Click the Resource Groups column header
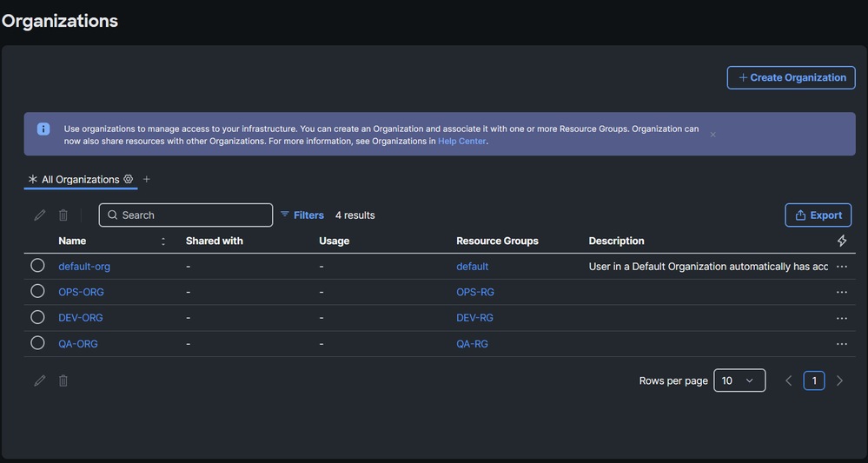The width and height of the screenshot is (868, 463). click(497, 241)
